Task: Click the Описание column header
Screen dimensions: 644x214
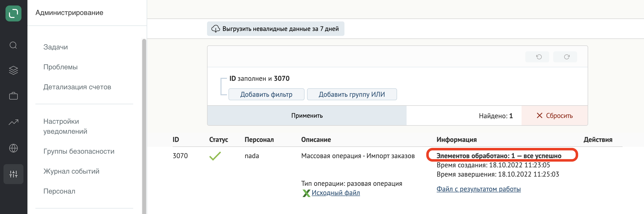Action: tap(316, 139)
